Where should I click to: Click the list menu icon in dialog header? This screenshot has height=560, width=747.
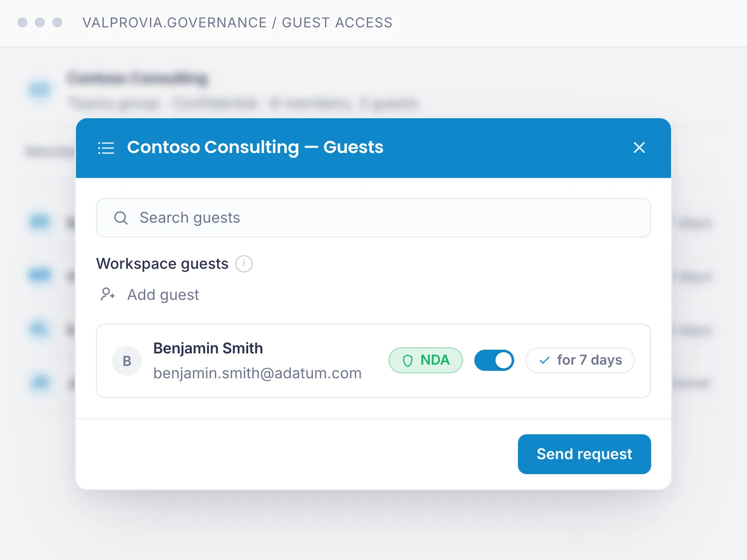point(106,148)
